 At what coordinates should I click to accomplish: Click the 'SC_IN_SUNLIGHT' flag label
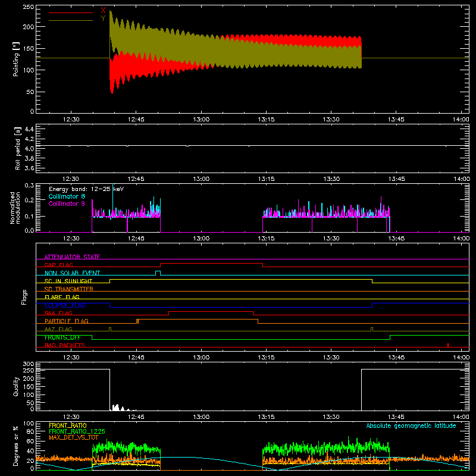coord(68,281)
